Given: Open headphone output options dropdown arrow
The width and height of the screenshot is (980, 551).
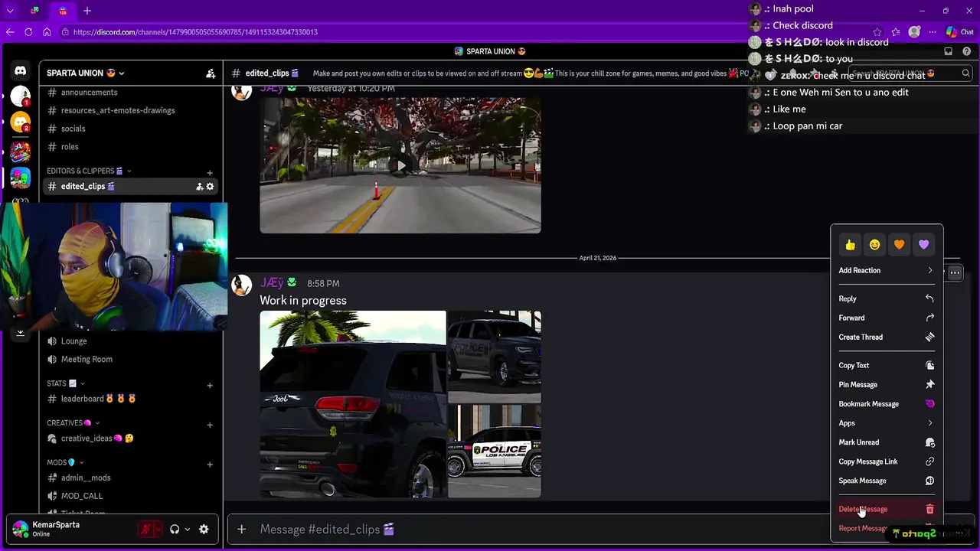Looking at the screenshot, I should [187, 529].
